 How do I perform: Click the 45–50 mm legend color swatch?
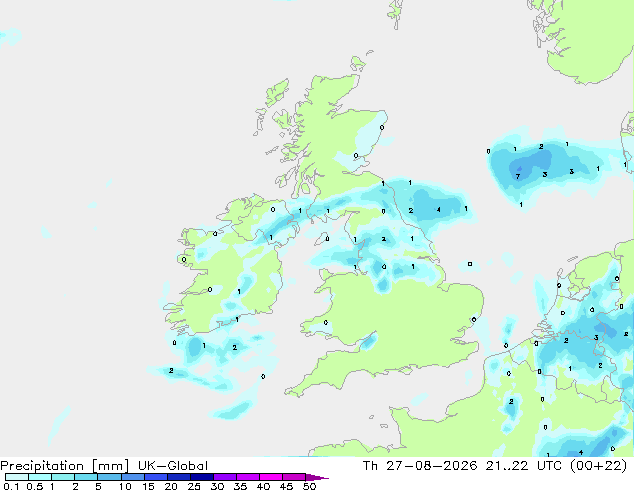[294, 477]
